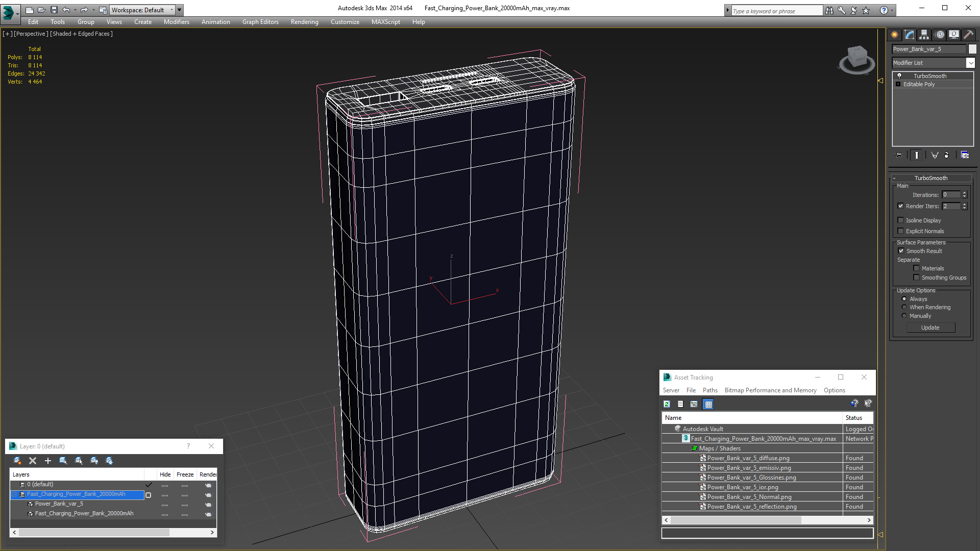Click Refresh icon in Asset Tracking toolbar

tap(667, 404)
